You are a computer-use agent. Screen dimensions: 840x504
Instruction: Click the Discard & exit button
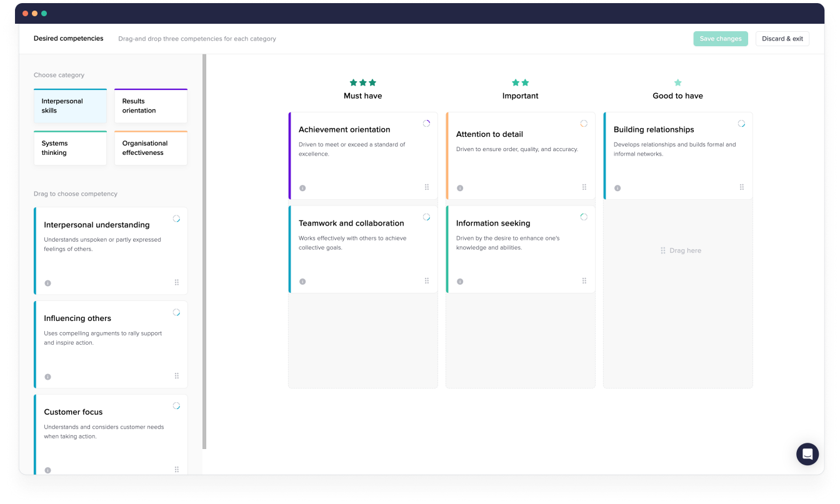pos(782,39)
